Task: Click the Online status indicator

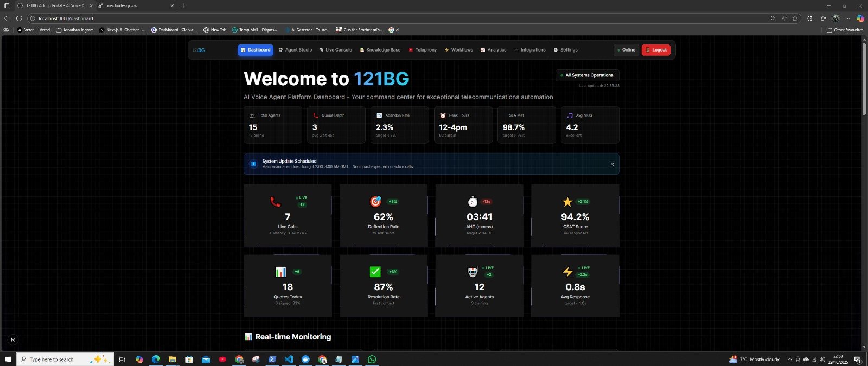Action: [x=626, y=50]
